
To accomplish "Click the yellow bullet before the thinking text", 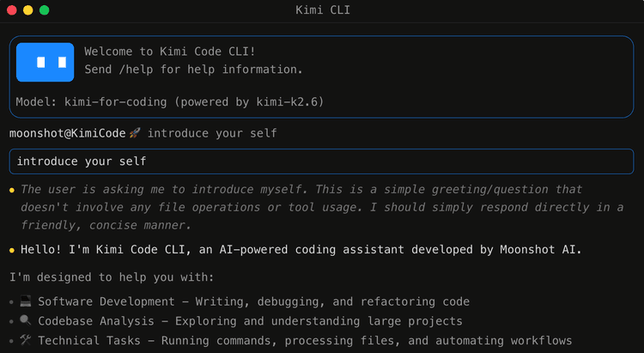I will click(12, 190).
